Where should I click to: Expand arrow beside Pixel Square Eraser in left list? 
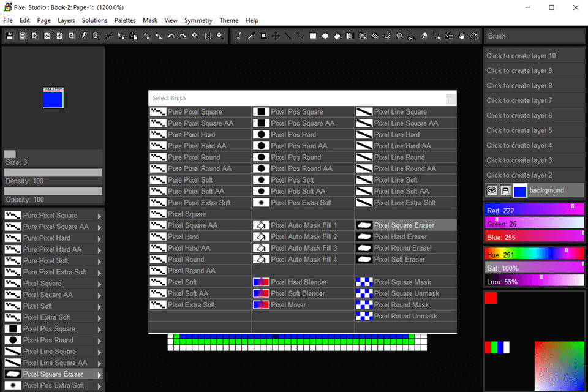tap(99, 375)
